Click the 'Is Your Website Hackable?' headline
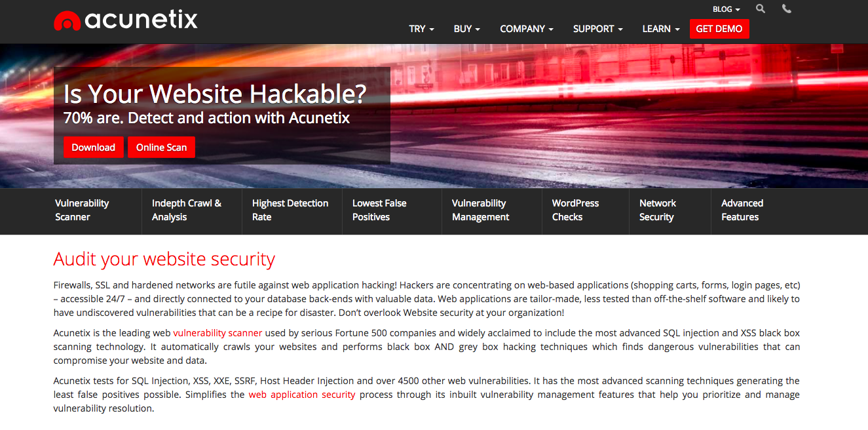868x430 pixels. (215, 94)
